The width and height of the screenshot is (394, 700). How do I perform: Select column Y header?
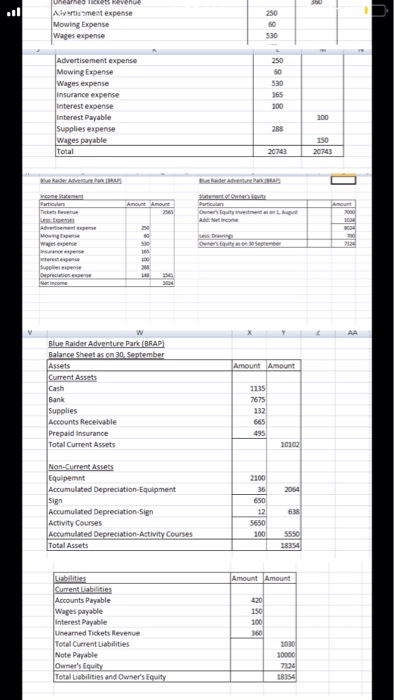(x=284, y=333)
